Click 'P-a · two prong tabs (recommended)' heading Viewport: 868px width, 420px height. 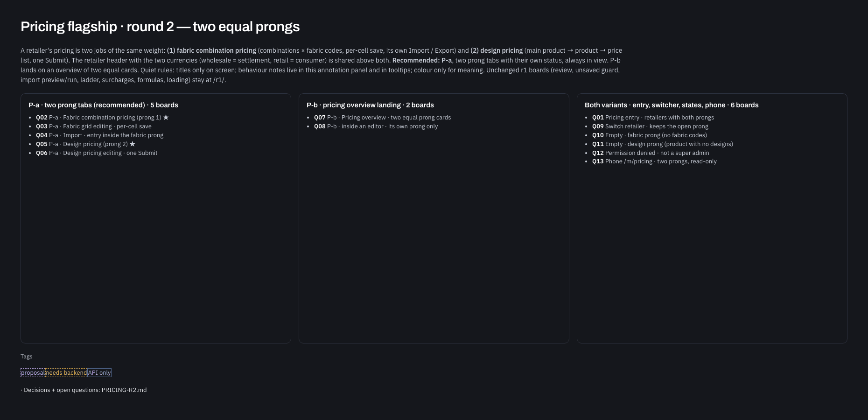coord(103,105)
